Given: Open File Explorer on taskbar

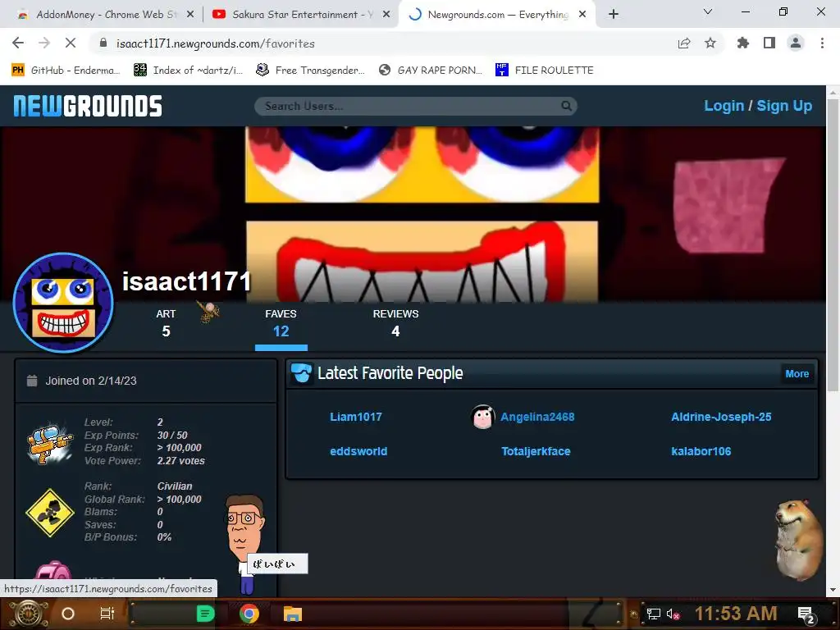Looking at the screenshot, I should tap(293, 614).
